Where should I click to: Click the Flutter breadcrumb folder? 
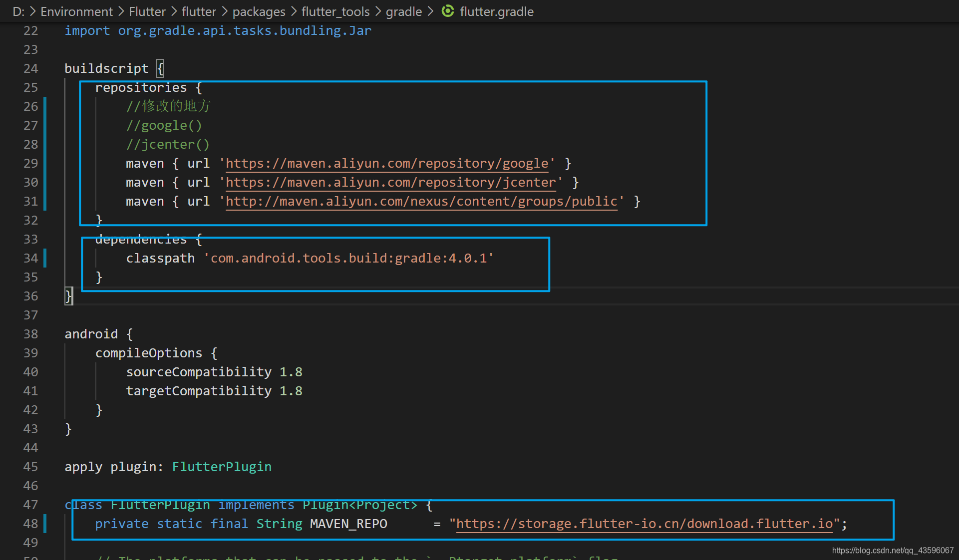pyautogui.click(x=147, y=11)
